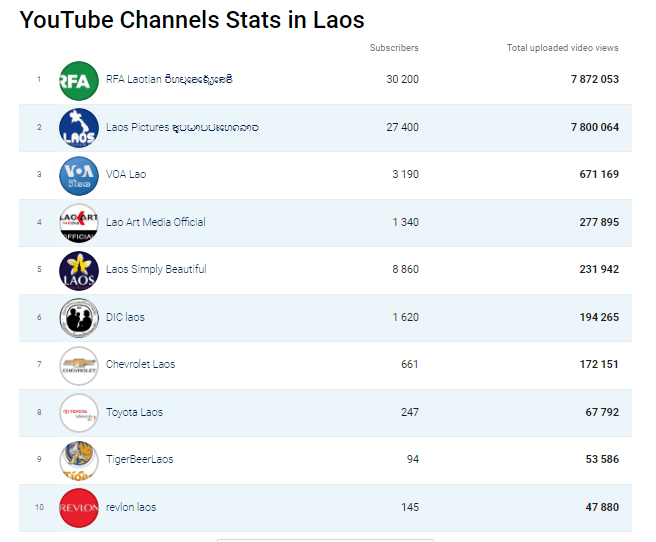Select rank number beside Laos Simply Beautiful

[39, 269]
